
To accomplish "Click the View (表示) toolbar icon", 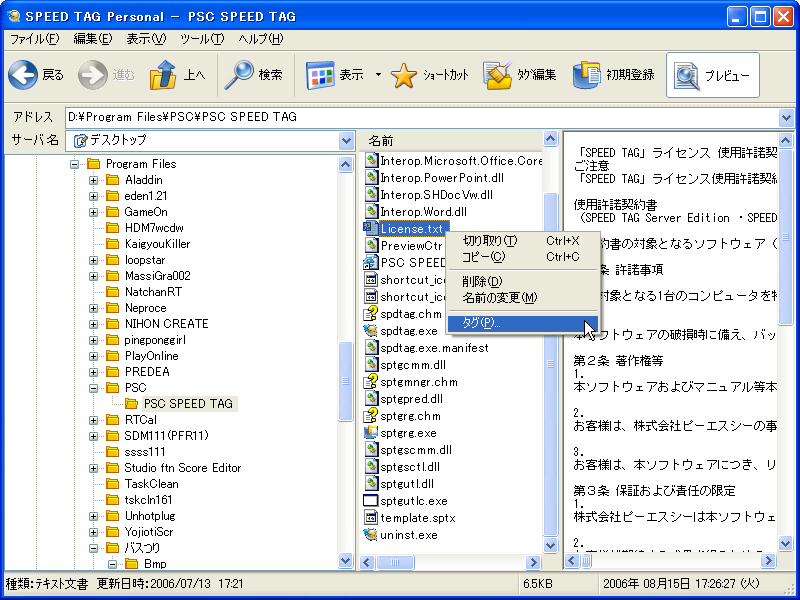I will pos(320,76).
